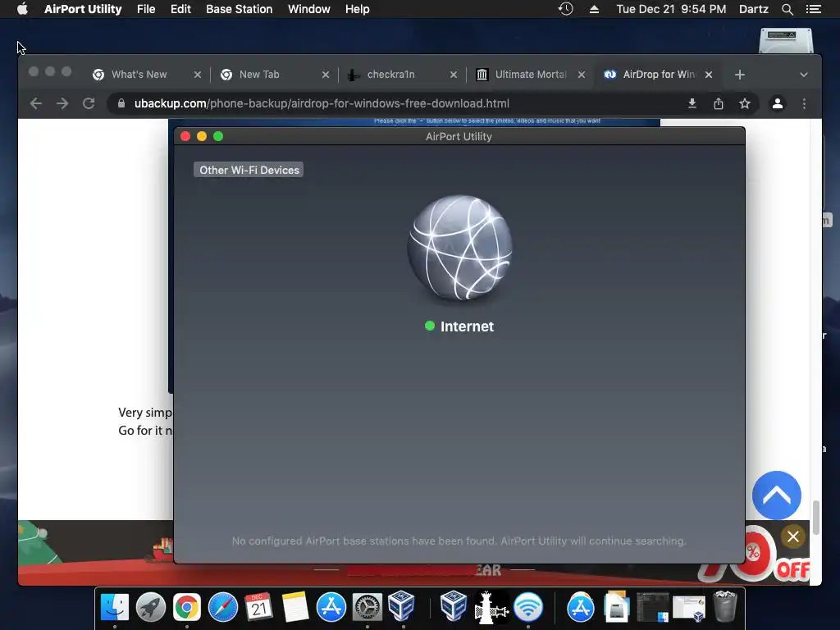Close the AirPort Utility window
Viewport: 840px width, 630px height.
(185, 136)
